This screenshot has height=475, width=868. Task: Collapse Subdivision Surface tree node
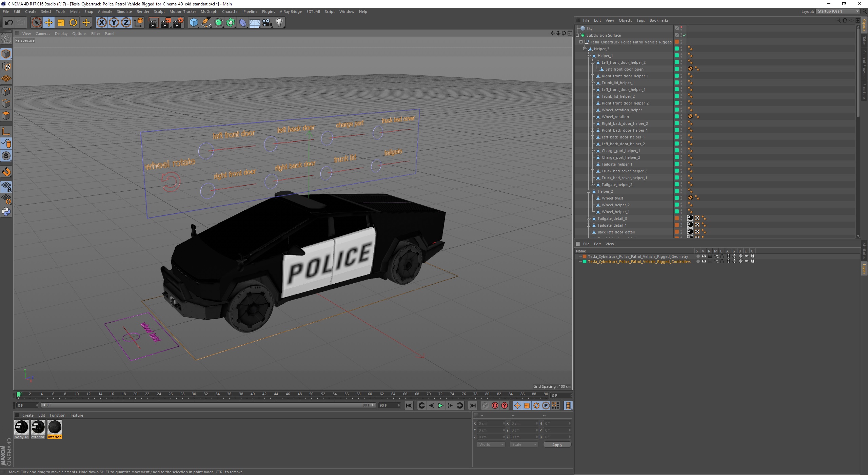pyautogui.click(x=577, y=35)
